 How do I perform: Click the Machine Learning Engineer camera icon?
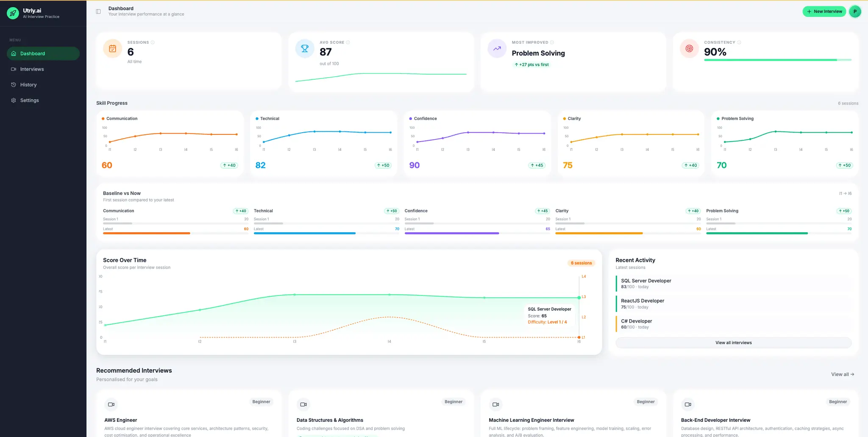pyautogui.click(x=495, y=404)
